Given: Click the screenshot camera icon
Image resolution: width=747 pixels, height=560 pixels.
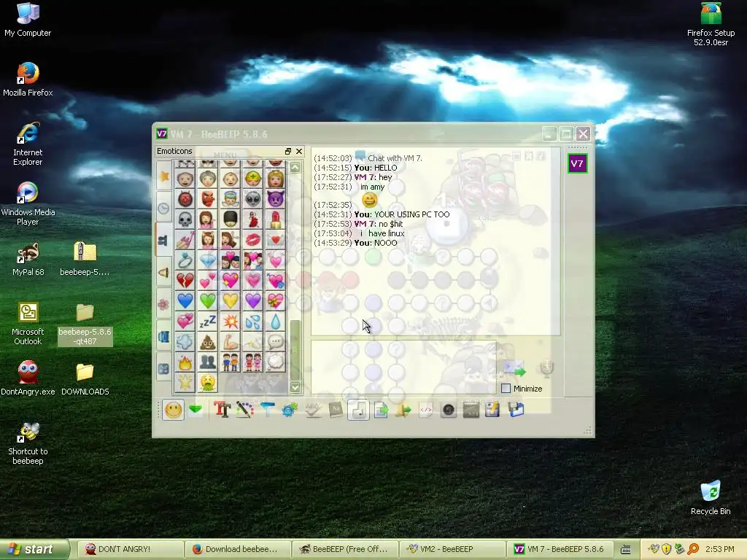Looking at the screenshot, I should (449, 410).
